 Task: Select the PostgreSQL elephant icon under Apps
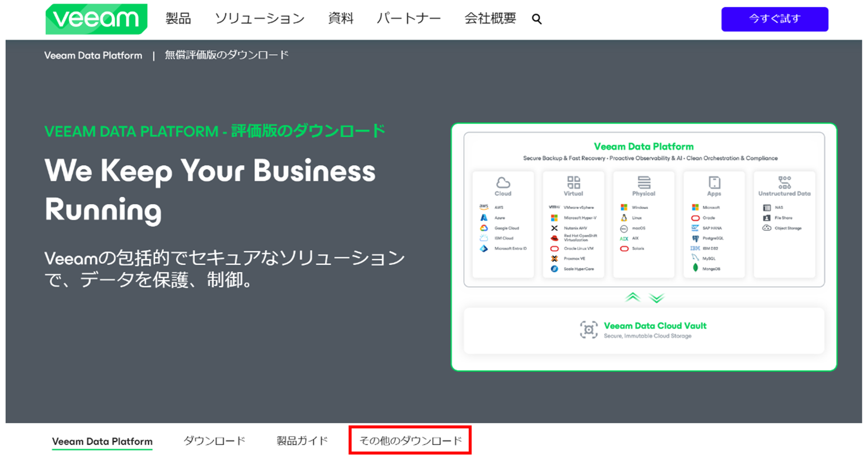(x=696, y=238)
